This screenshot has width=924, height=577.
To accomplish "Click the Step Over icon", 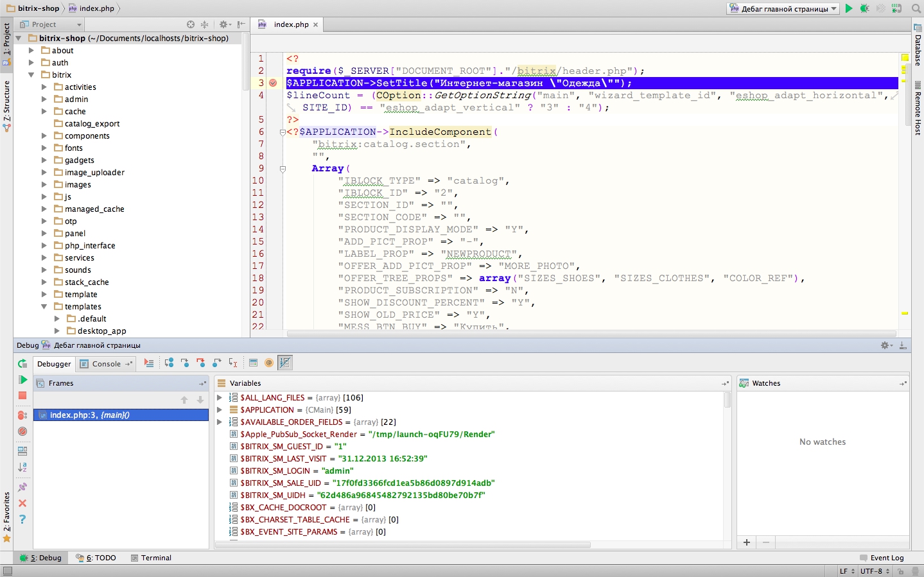I will pos(169,363).
